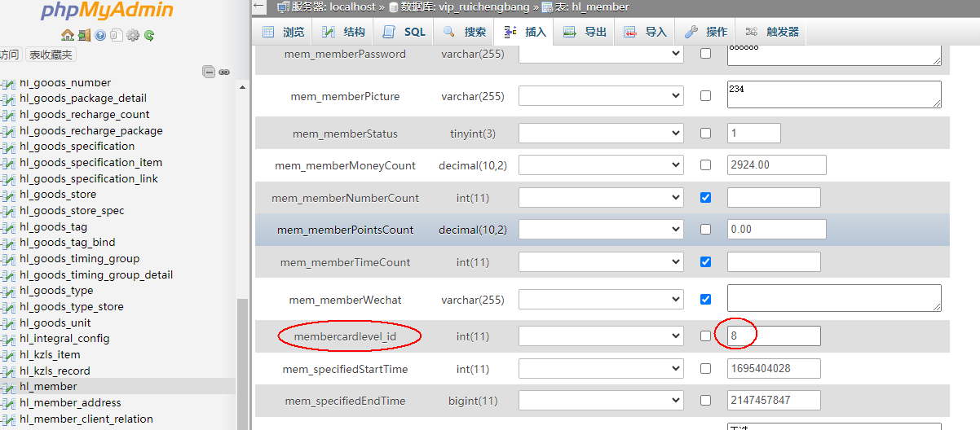Image resolution: width=980 pixels, height=430 pixels.
Task: Click the membercardlevel_id value field
Action: click(773, 336)
